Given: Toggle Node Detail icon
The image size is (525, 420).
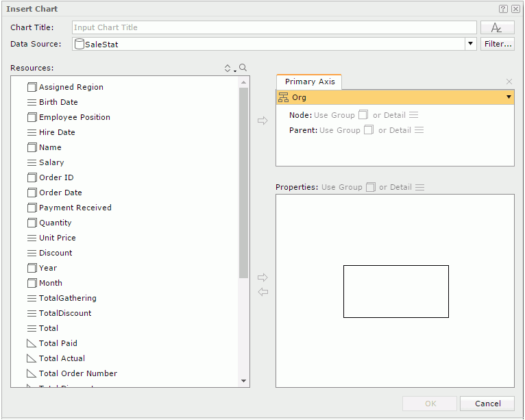Looking at the screenshot, I should pos(413,115).
